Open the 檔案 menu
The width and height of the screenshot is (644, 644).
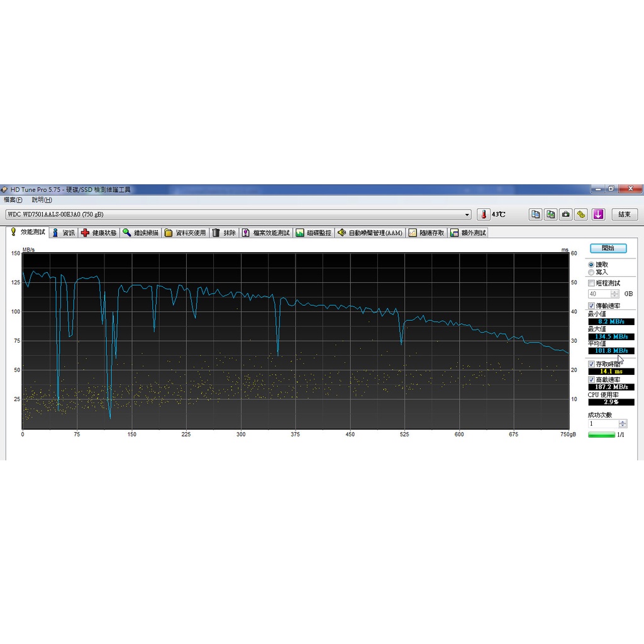coord(13,199)
